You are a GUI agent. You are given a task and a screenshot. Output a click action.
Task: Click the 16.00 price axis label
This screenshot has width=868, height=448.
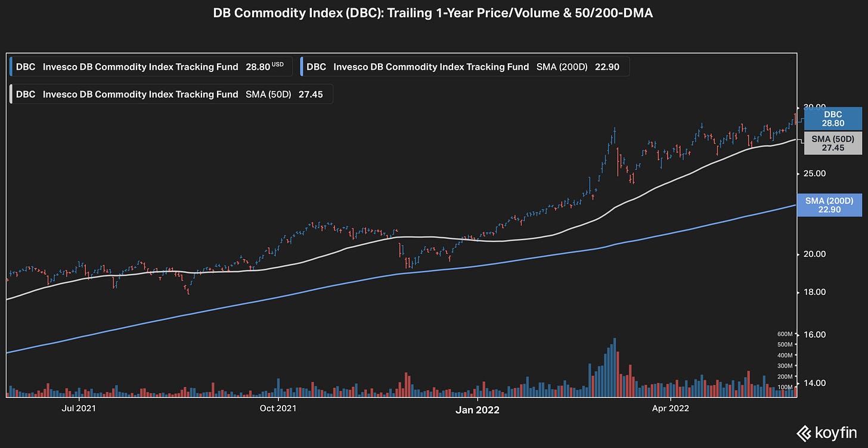pyautogui.click(x=815, y=334)
